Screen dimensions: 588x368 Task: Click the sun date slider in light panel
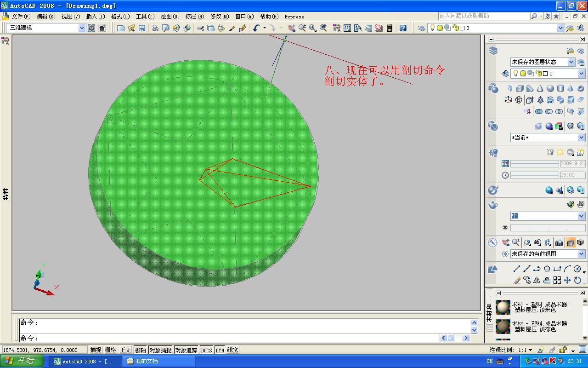535,164
